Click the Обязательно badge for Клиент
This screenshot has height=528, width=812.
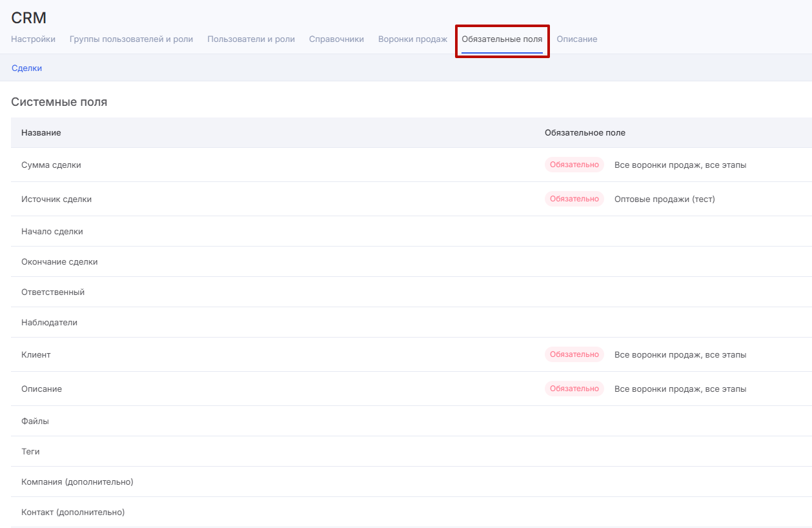[574, 354]
